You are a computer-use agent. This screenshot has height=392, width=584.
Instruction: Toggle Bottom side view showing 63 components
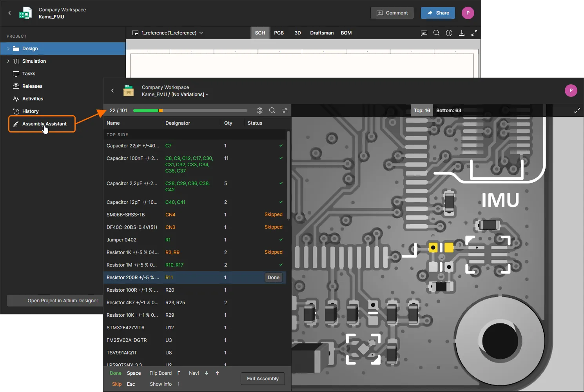(x=449, y=111)
